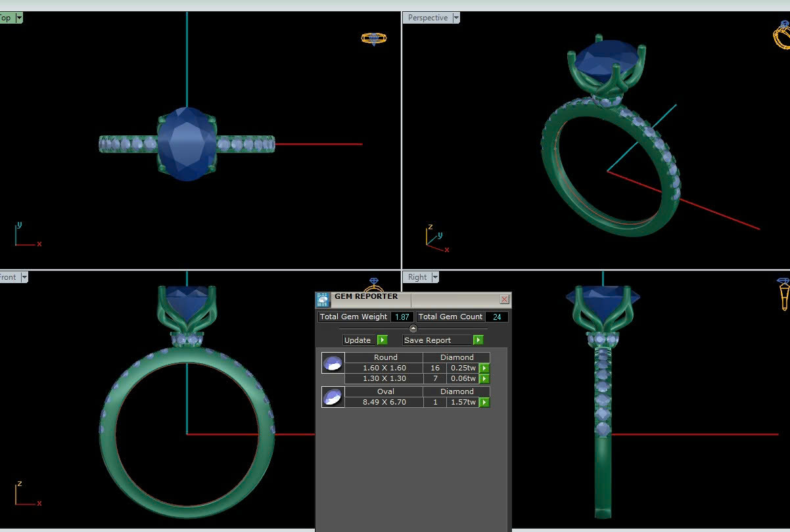The image size is (790, 532).
Task: Open the Right viewport dropdown arrow
Action: (x=434, y=277)
